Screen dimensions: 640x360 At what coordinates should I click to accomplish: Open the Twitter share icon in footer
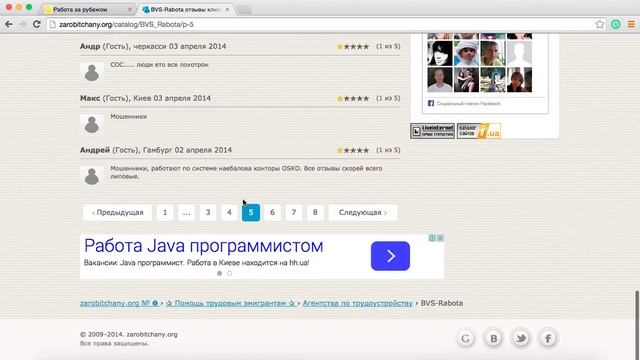click(x=521, y=338)
